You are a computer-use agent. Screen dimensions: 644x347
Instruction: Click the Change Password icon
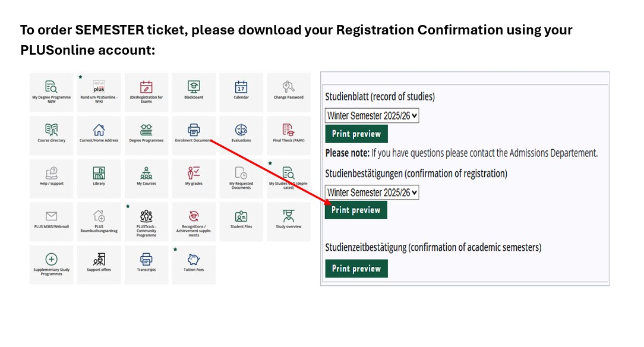[x=289, y=87]
